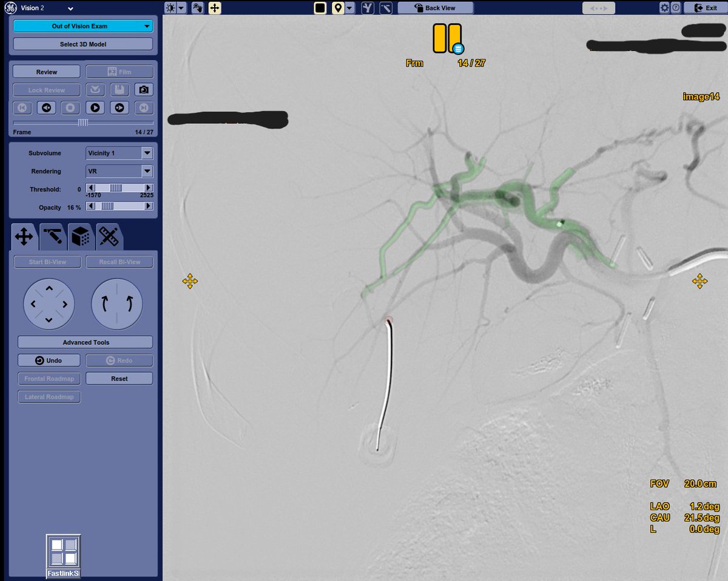Image resolution: width=728 pixels, height=581 pixels.
Task: Jump to last frame
Action: click(x=144, y=107)
